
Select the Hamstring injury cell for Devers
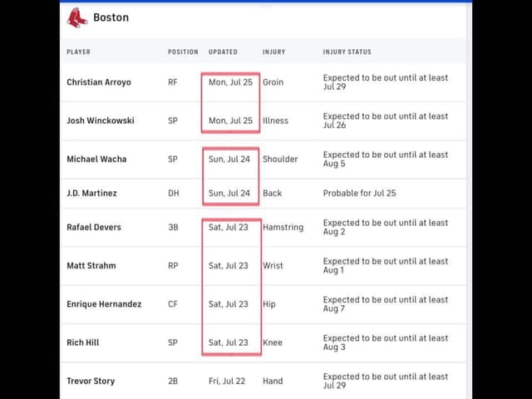pos(283,227)
